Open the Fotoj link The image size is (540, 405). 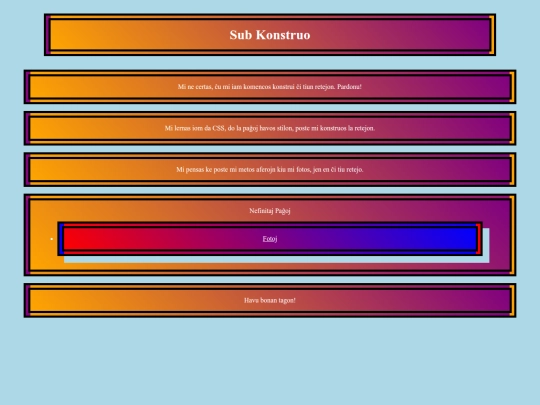[x=270, y=239]
